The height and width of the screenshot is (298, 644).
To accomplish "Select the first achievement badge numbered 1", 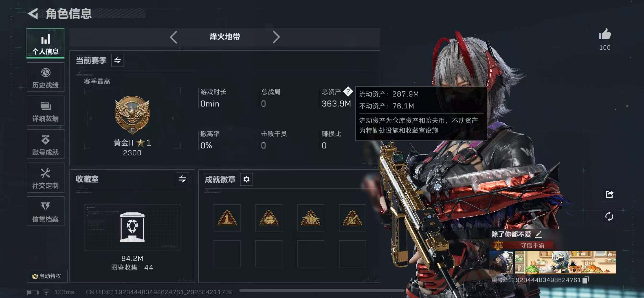I will tap(227, 218).
